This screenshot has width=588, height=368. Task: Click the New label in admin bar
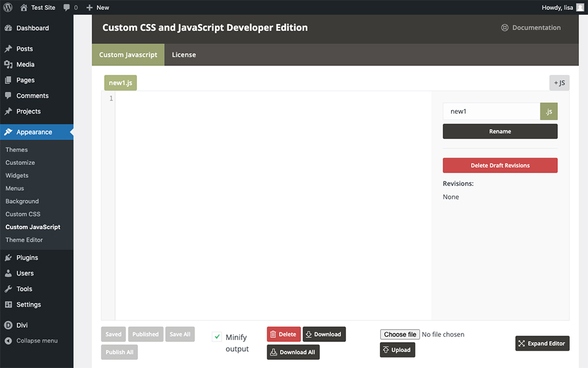103,8
